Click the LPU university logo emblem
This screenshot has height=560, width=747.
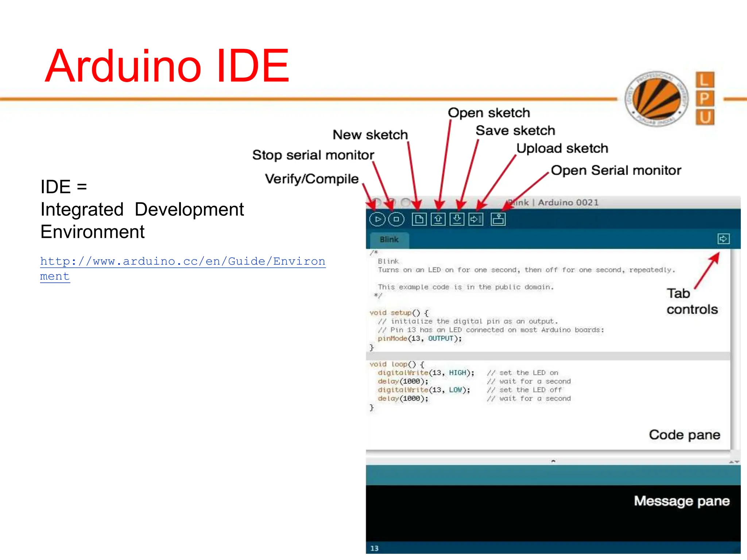tap(657, 98)
